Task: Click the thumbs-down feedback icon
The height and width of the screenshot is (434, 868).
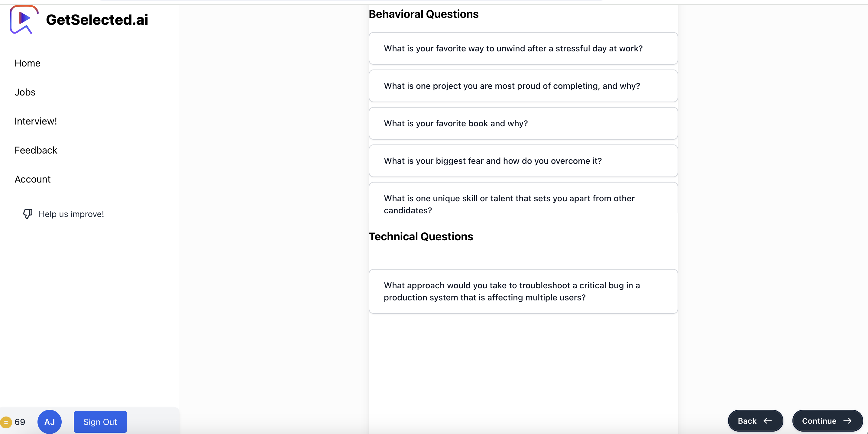Action: (28, 214)
